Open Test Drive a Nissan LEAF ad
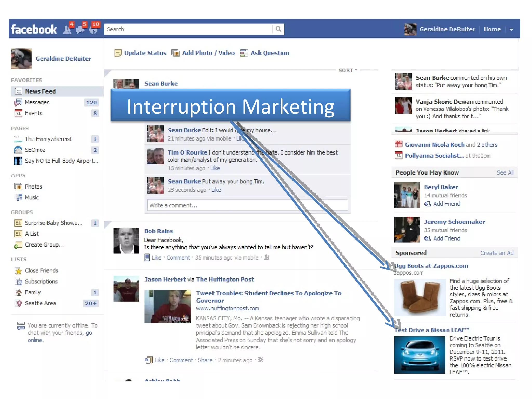The image size is (532, 399). click(431, 330)
